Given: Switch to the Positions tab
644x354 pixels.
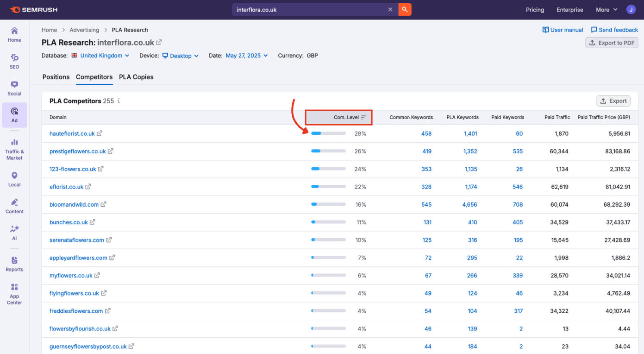Looking at the screenshot, I should point(56,77).
